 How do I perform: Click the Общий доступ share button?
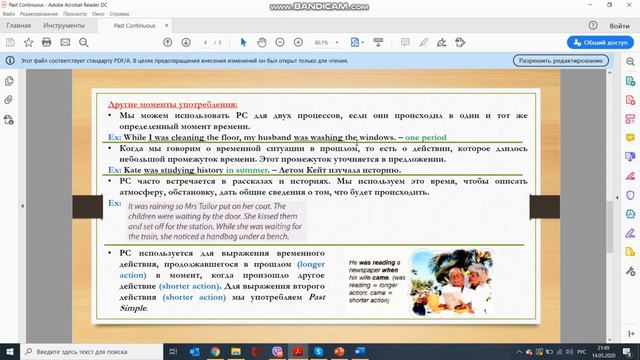coord(600,42)
